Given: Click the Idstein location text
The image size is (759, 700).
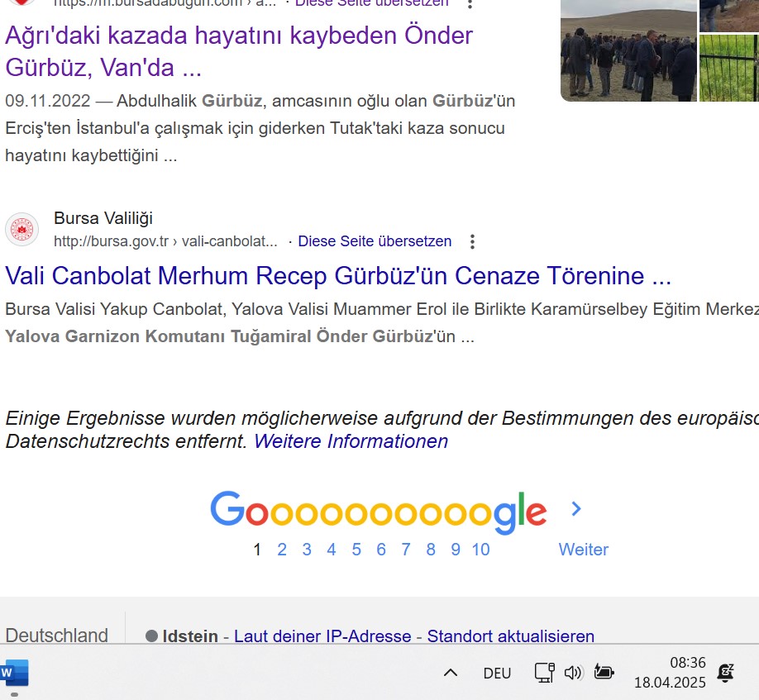Looking at the screenshot, I should pos(190,636).
